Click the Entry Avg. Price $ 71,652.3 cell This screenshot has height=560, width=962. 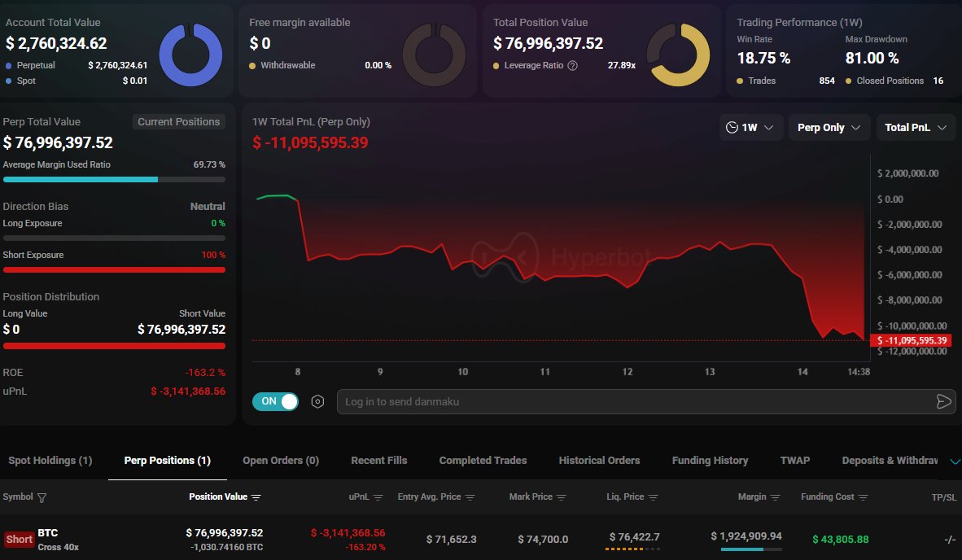(x=452, y=540)
